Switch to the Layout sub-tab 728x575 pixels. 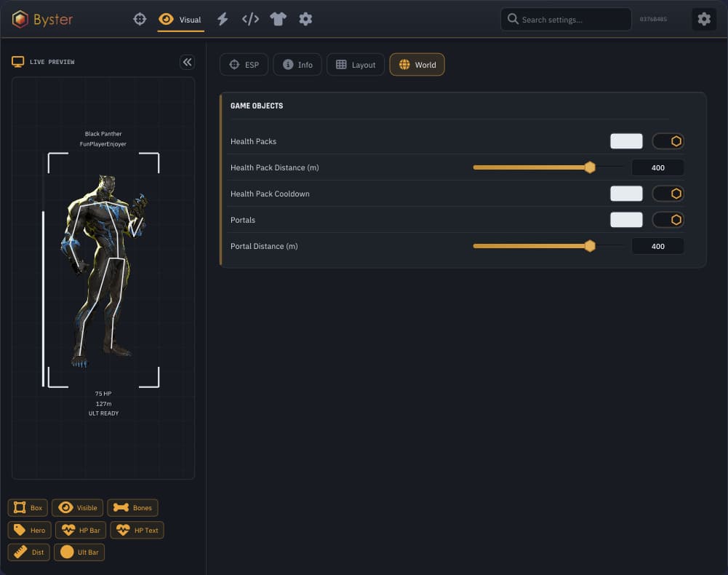tap(355, 65)
